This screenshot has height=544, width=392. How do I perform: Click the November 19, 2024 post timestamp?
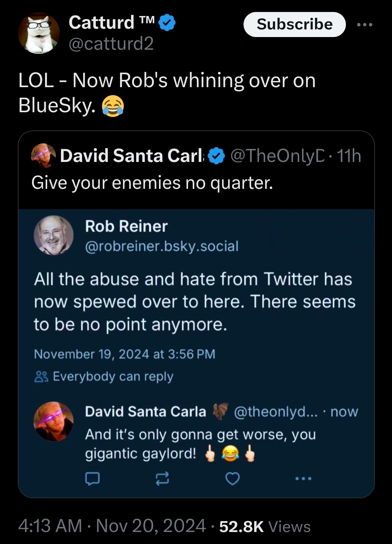124,354
